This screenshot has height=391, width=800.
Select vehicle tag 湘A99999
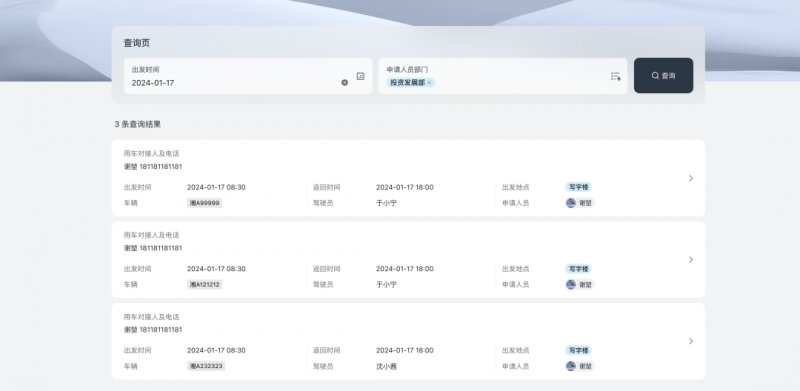coord(205,203)
